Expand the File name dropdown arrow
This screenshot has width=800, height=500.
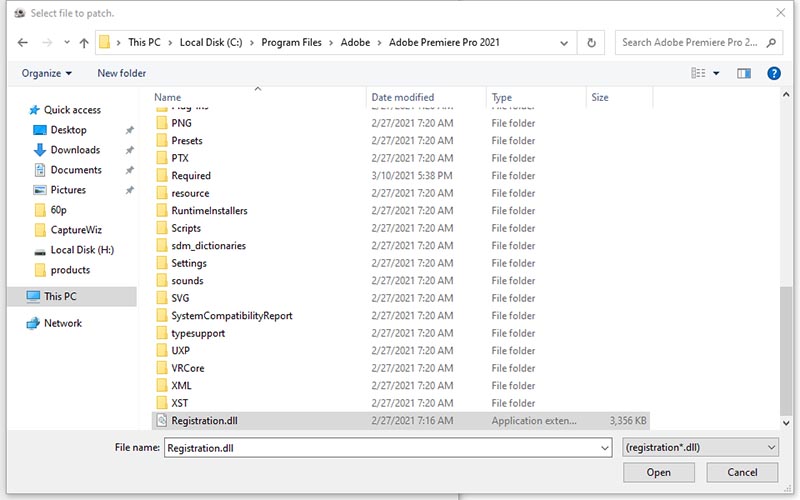coord(605,448)
